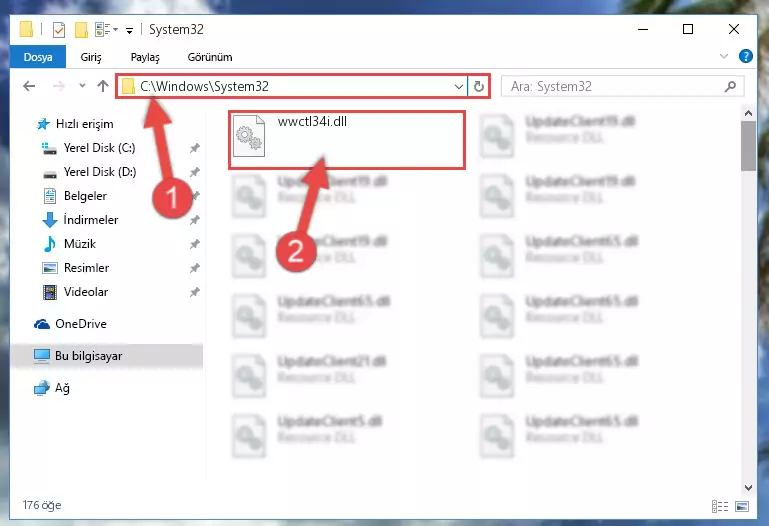Viewport: 769px width, 526px height.
Task: Open Yerel Disk (C:) in sidebar
Action: click(100, 148)
